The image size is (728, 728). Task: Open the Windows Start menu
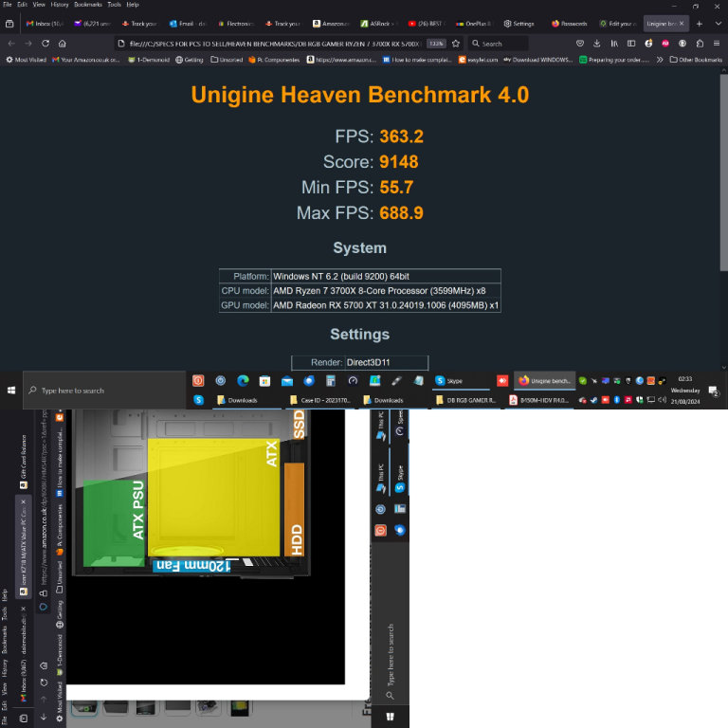(11, 391)
